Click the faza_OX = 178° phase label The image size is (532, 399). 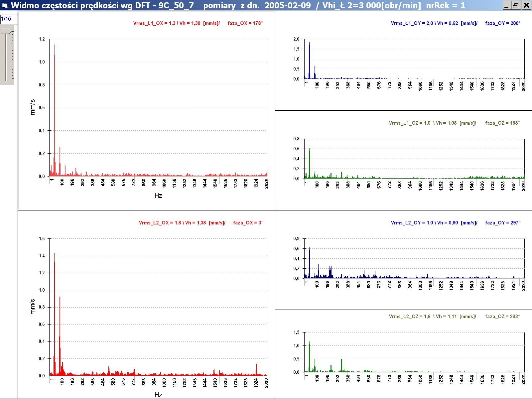245,23
